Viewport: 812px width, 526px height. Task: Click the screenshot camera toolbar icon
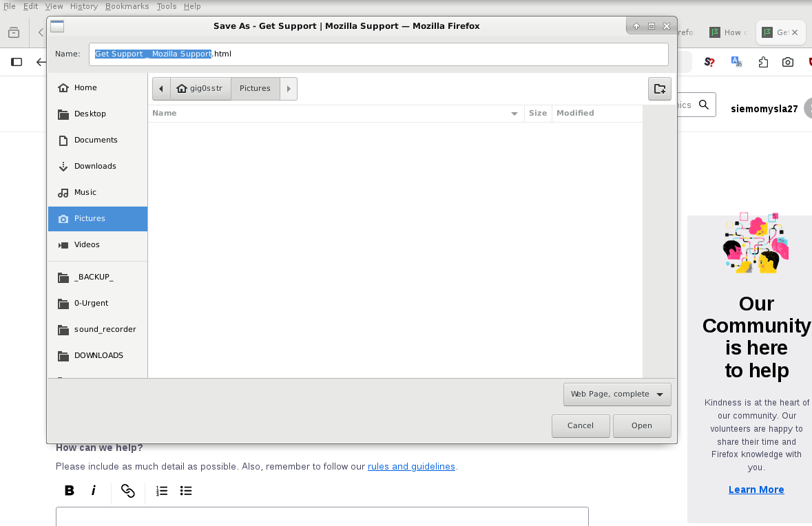(788, 62)
